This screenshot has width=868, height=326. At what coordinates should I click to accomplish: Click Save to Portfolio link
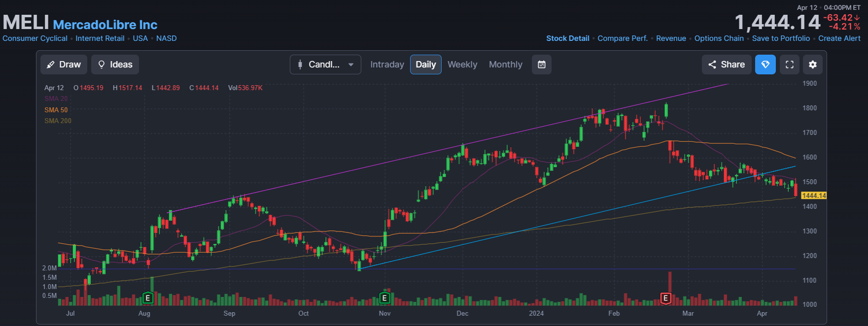pyautogui.click(x=781, y=38)
